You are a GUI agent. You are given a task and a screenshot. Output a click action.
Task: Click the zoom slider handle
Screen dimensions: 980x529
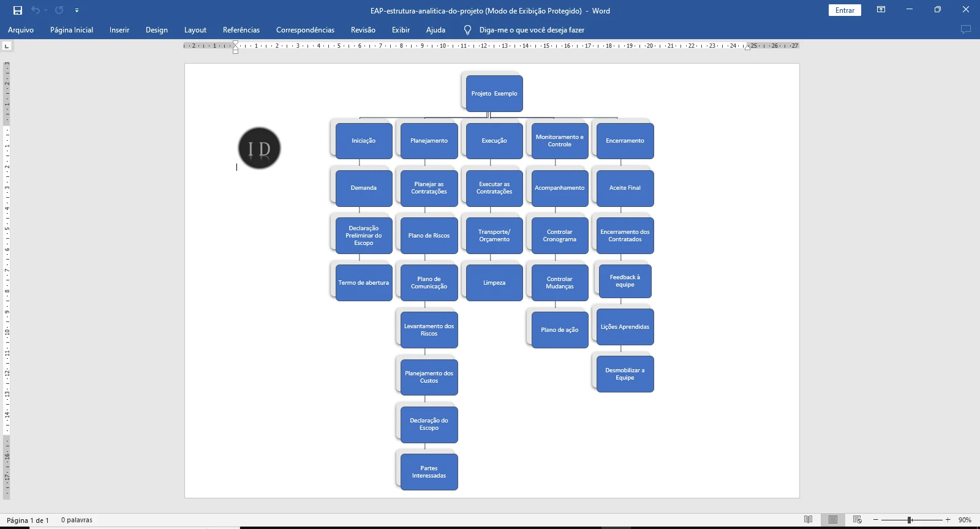tap(910, 520)
